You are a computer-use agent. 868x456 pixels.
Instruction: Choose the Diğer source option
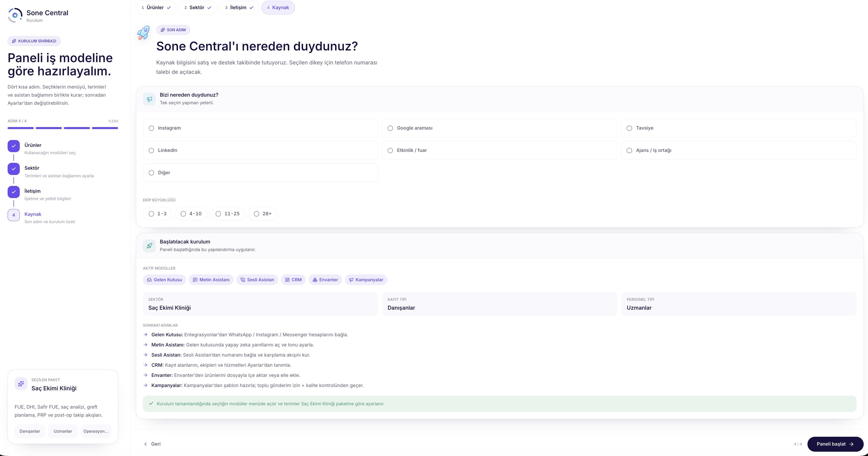point(260,173)
